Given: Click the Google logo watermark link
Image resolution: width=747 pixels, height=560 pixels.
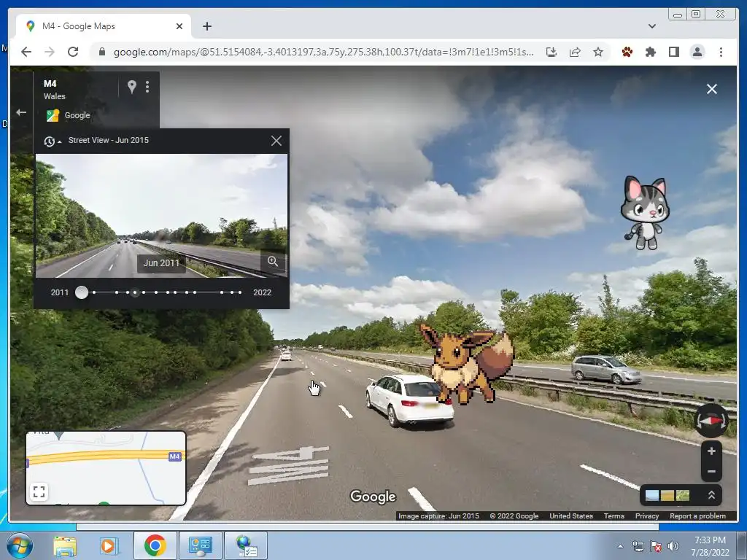Looking at the screenshot, I should 373,496.
